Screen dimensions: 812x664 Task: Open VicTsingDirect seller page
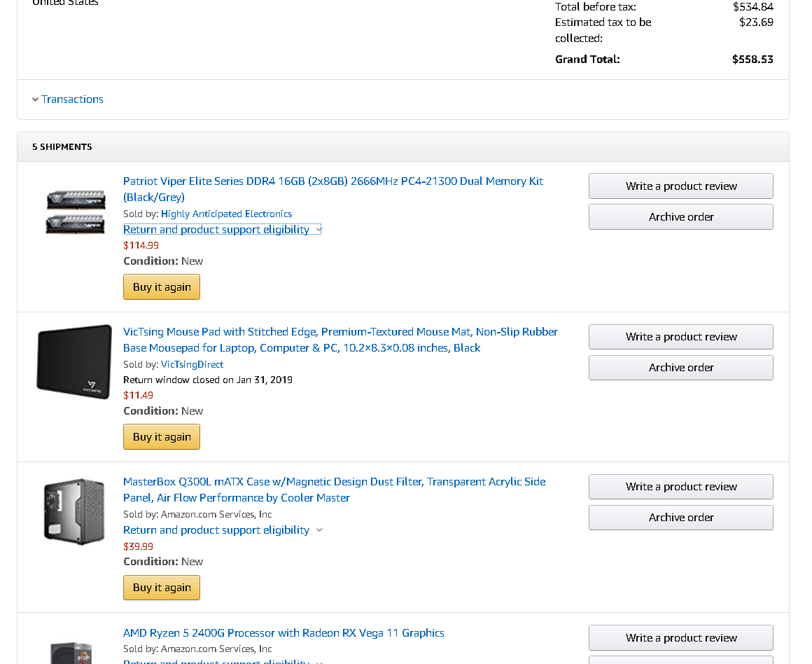192,364
